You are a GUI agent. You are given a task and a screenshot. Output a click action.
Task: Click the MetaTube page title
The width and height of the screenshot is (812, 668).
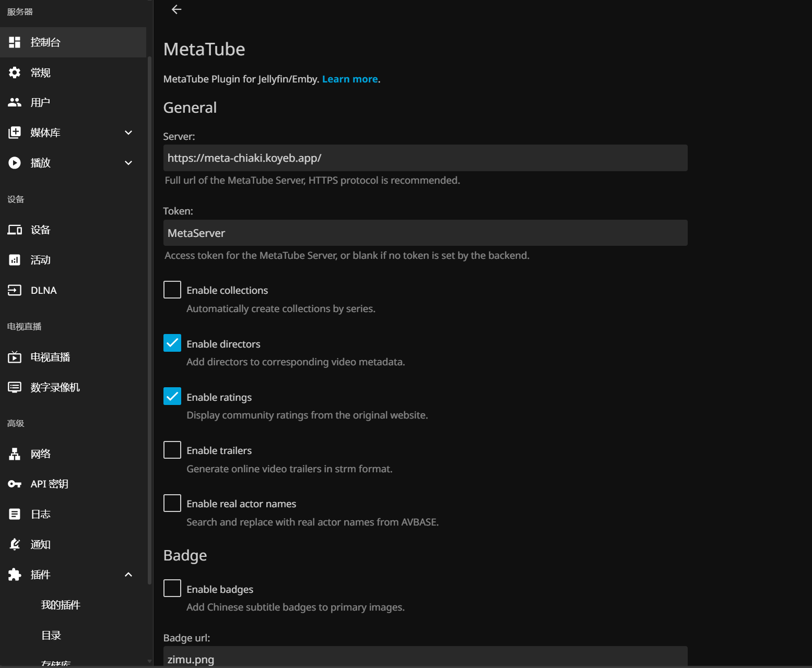click(204, 49)
